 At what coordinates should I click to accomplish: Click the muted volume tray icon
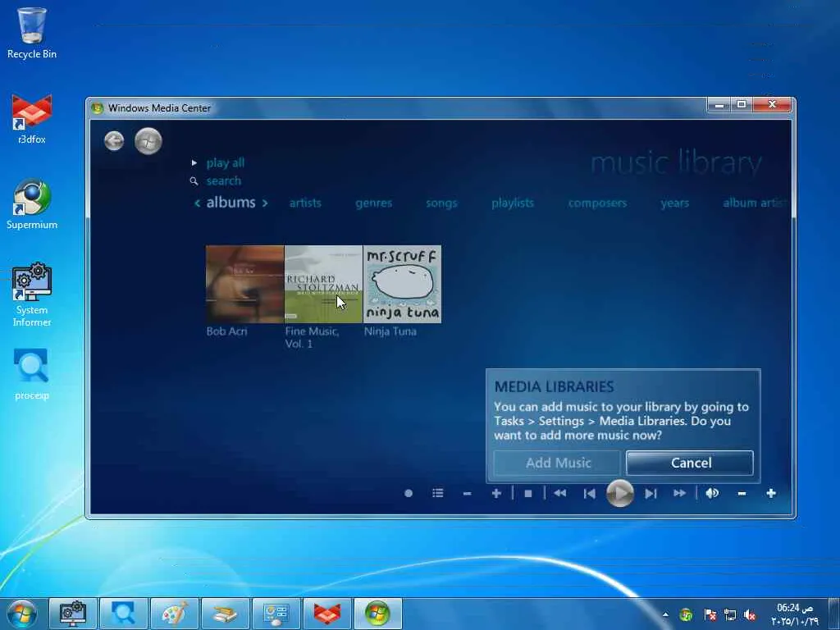[750, 614]
